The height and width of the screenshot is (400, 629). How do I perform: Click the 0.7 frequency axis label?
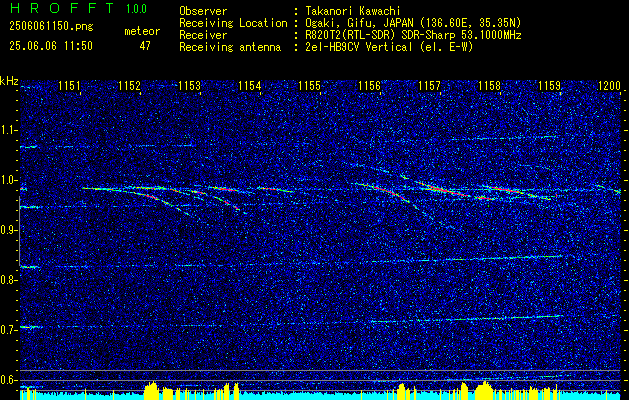click(9, 330)
